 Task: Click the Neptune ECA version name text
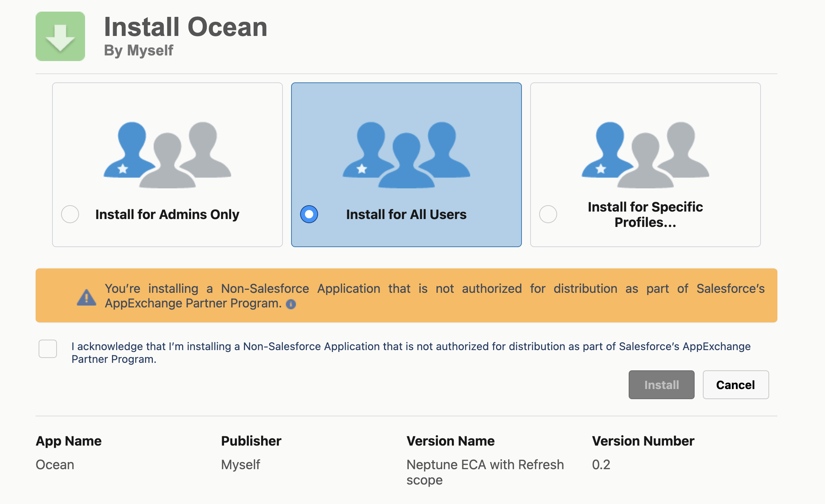point(485,465)
